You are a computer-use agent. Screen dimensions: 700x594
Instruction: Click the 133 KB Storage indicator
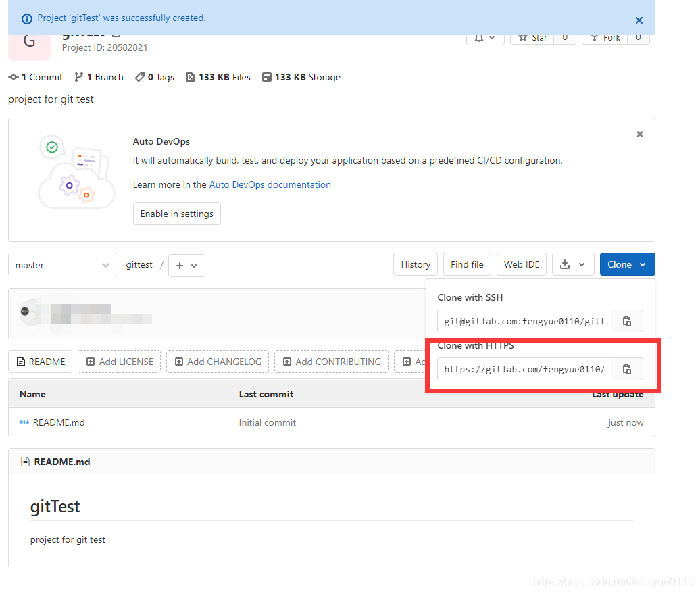(x=301, y=77)
